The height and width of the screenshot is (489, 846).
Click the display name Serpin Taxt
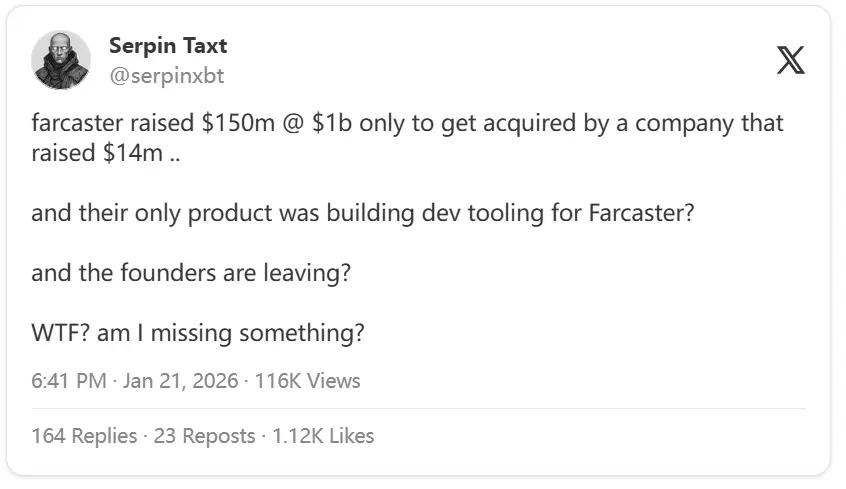coord(167,45)
